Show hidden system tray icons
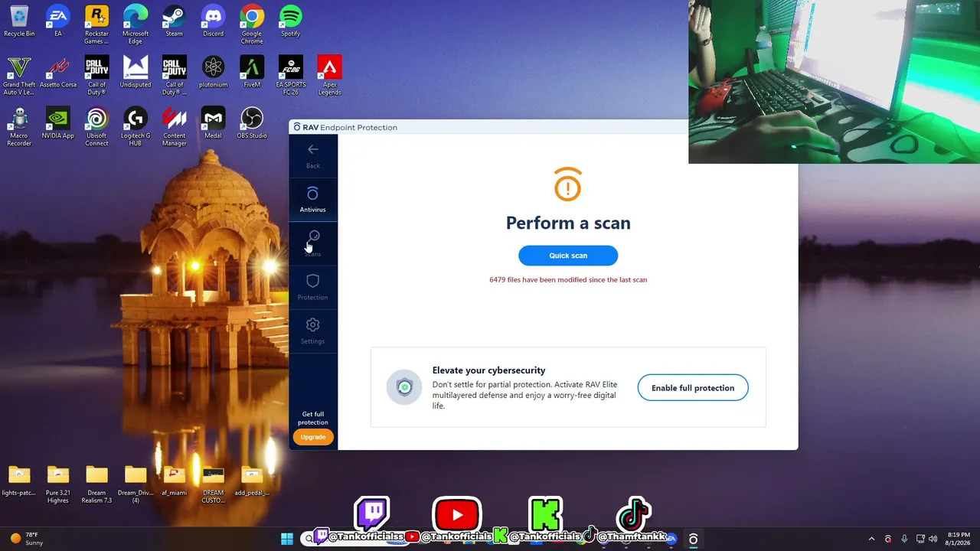 (871, 539)
